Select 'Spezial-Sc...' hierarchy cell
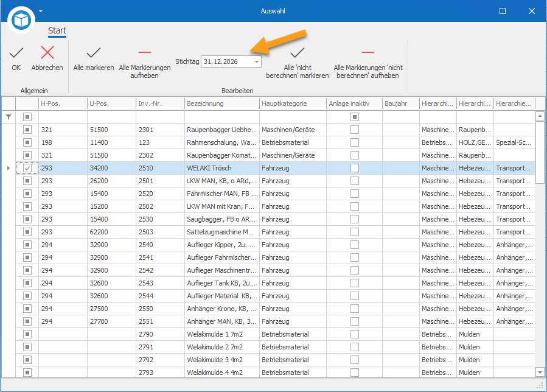This screenshot has height=392, width=547. [514, 142]
